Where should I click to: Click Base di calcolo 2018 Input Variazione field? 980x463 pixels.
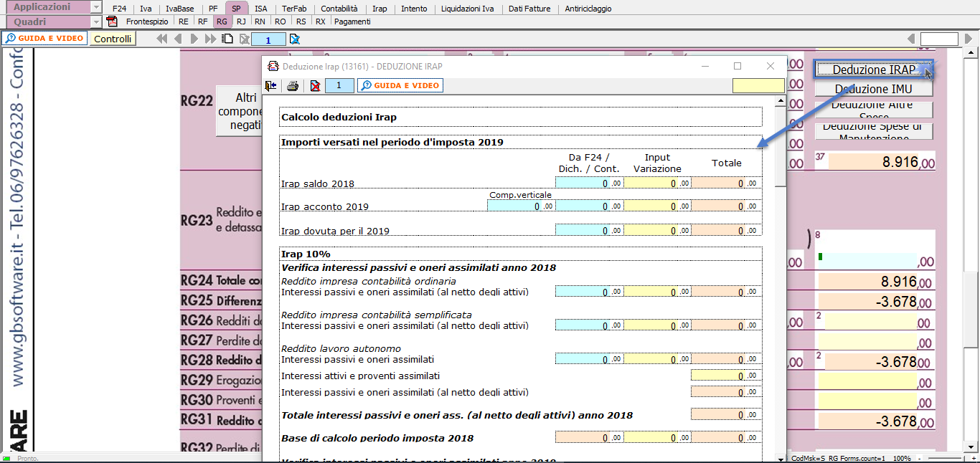point(657,437)
